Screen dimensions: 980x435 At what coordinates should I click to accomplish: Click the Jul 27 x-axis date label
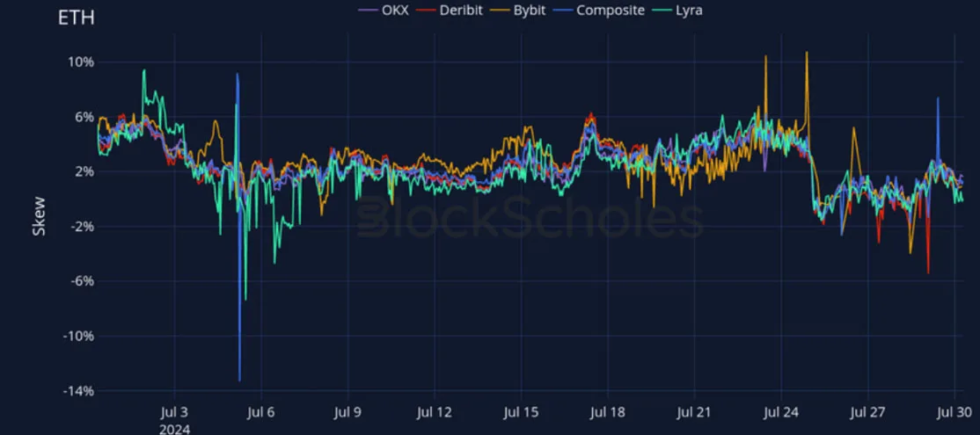867,412
